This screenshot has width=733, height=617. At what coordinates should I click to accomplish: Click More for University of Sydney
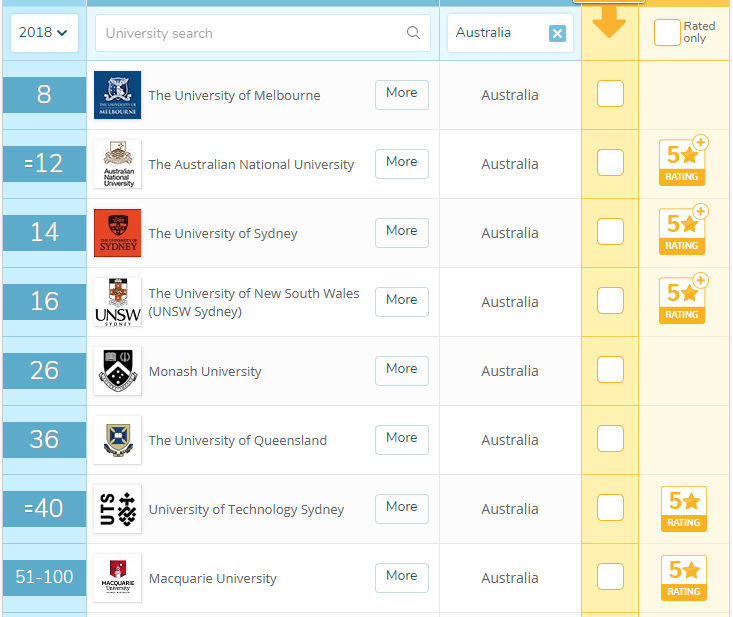pyautogui.click(x=402, y=233)
